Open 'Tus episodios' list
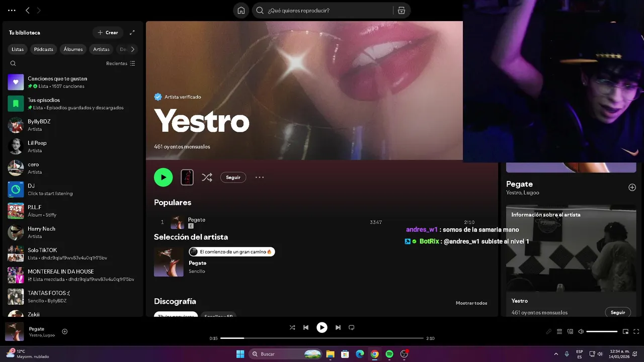This screenshot has height=362, width=644. tap(73, 104)
